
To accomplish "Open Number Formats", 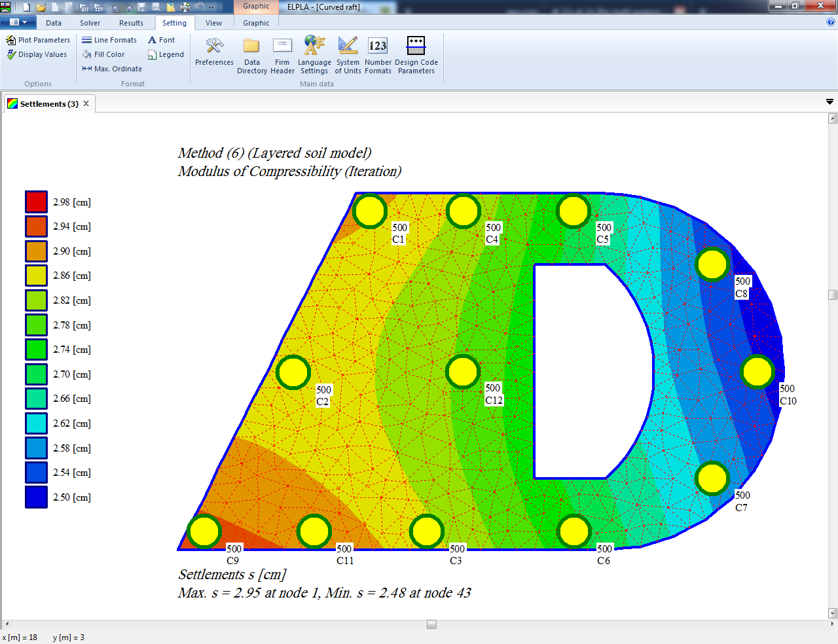I will point(378,56).
